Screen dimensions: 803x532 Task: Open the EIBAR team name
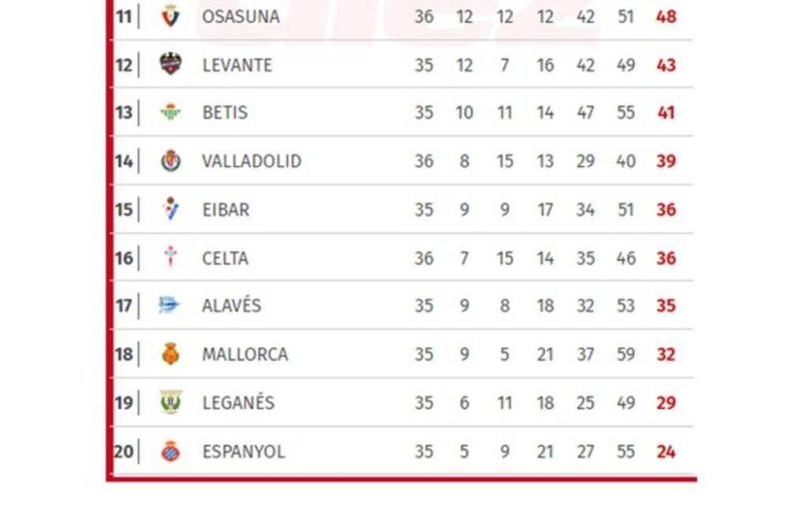pyautogui.click(x=226, y=210)
